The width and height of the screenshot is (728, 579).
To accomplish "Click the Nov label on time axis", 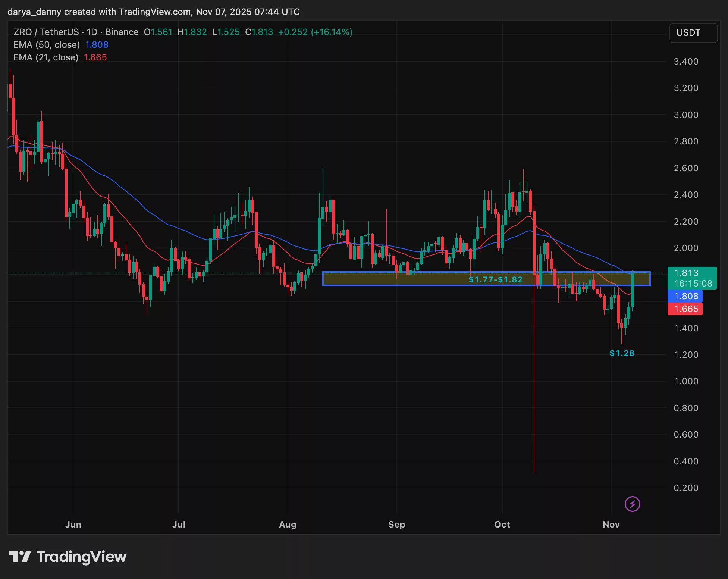I will tap(611, 524).
